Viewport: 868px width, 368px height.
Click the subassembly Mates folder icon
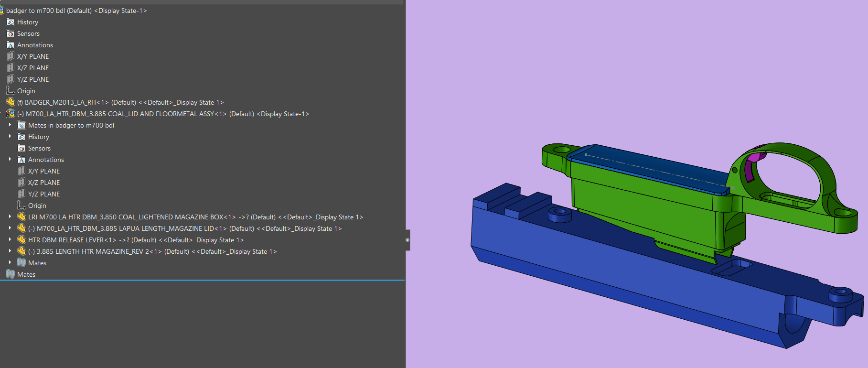(x=21, y=262)
